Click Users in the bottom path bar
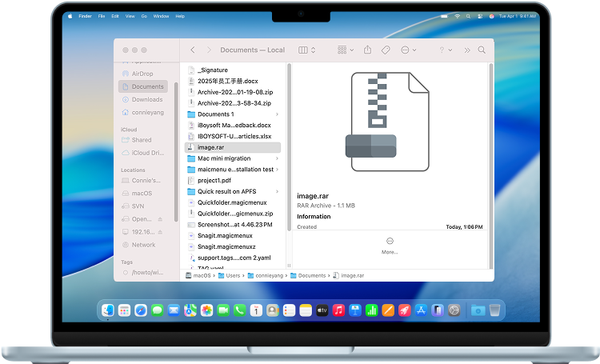 click(232, 275)
